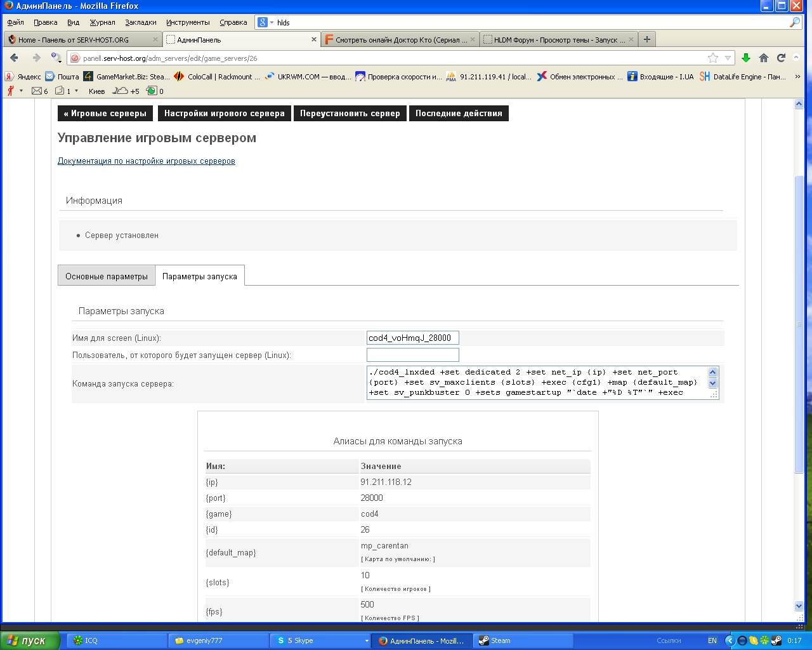Click the screen name input field
The image size is (812, 650).
point(412,338)
